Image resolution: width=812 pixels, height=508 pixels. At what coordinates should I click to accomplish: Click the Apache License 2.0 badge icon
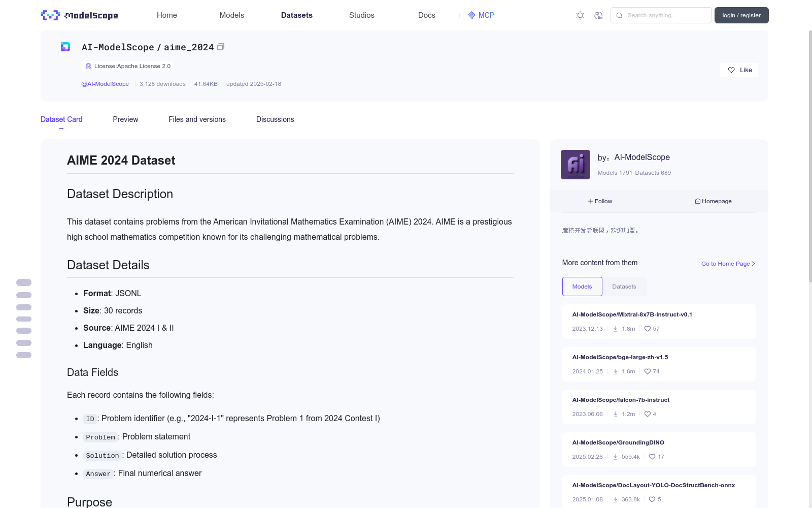click(x=88, y=66)
